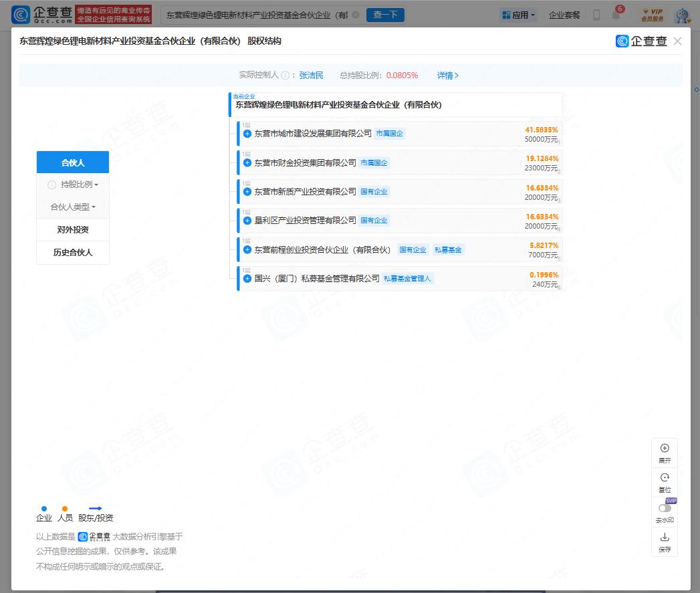Expand 国兴（厦门）私募基金管理有限公司 node
Screen dimensions: 700x593
pyautogui.click(x=247, y=278)
